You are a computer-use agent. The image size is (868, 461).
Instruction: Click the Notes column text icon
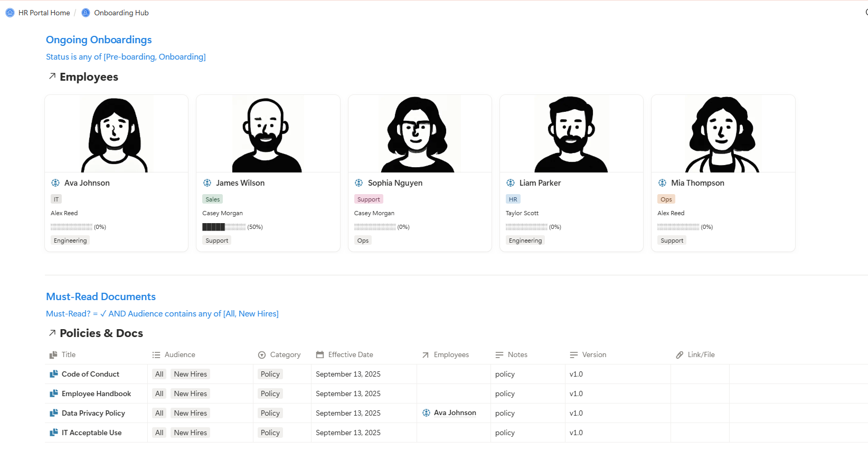tap(499, 355)
